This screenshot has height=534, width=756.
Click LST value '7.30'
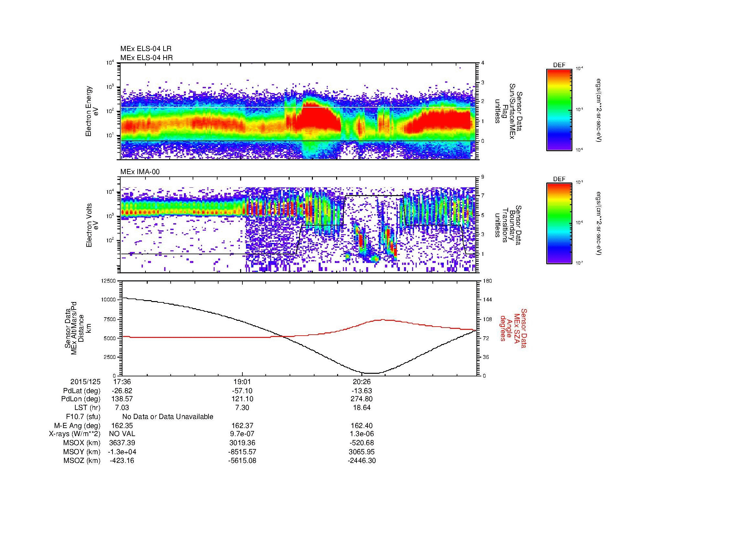point(242,408)
